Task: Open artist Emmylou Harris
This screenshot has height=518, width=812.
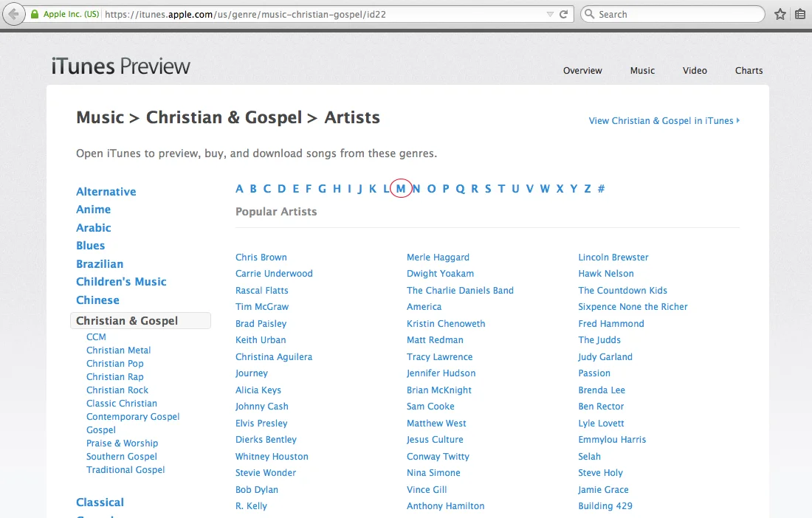Action: (612, 440)
